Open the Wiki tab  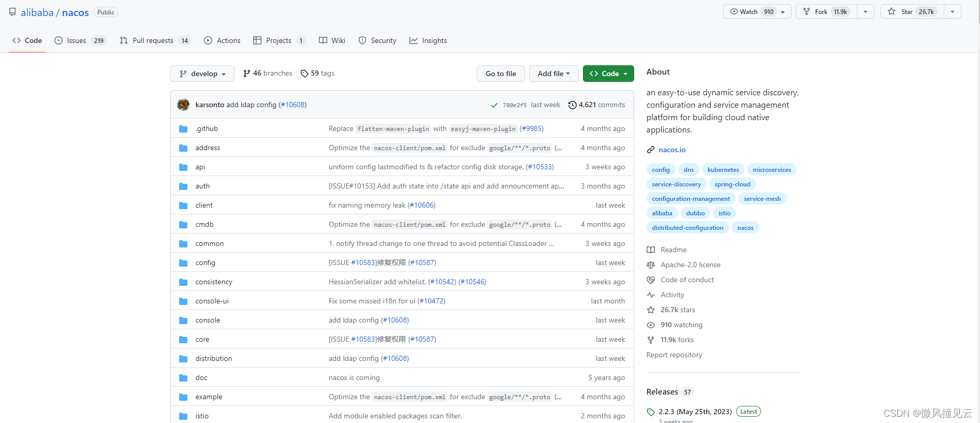pyautogui.click(x=332, y=40)
